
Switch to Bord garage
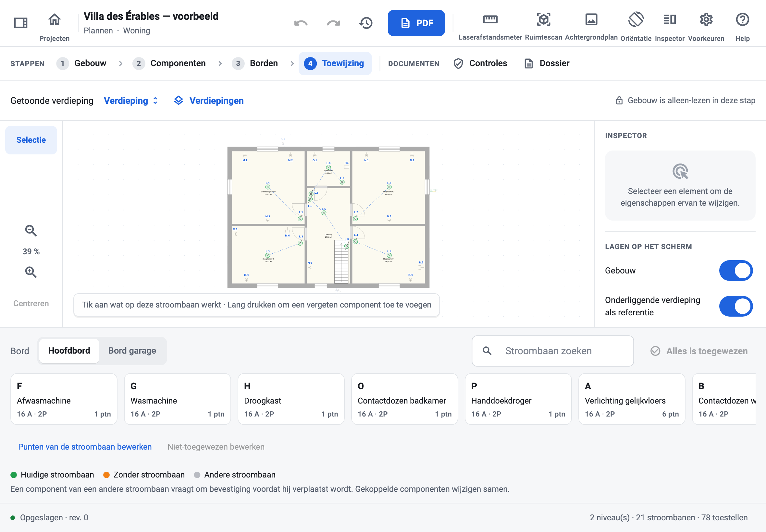(x=132, y=351)
